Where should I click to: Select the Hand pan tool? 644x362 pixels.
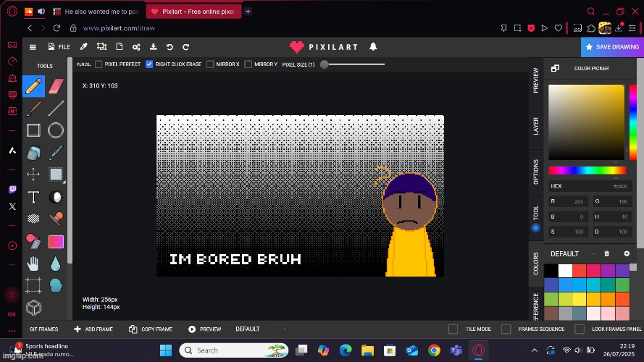tap(33, 264)
